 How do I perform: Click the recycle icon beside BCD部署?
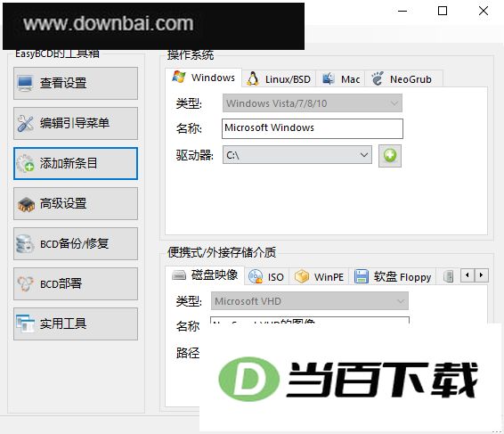(25, 283)
